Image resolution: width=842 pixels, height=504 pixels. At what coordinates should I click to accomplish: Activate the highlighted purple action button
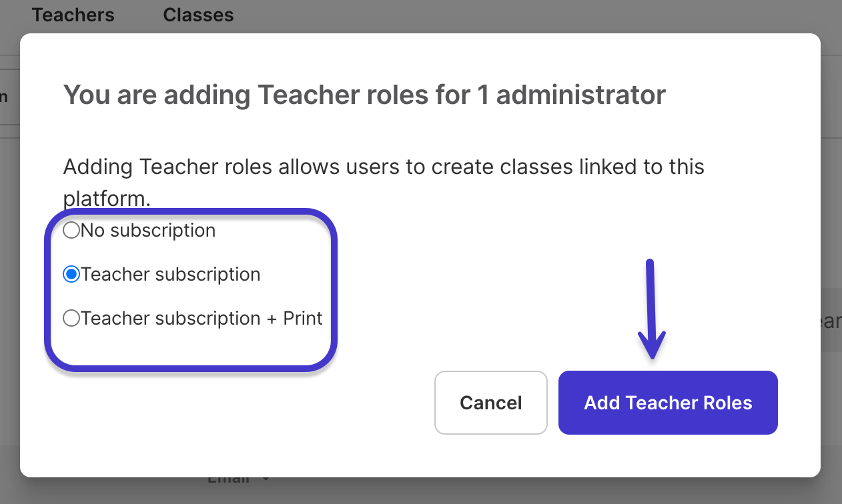click(x=667, y=403)
